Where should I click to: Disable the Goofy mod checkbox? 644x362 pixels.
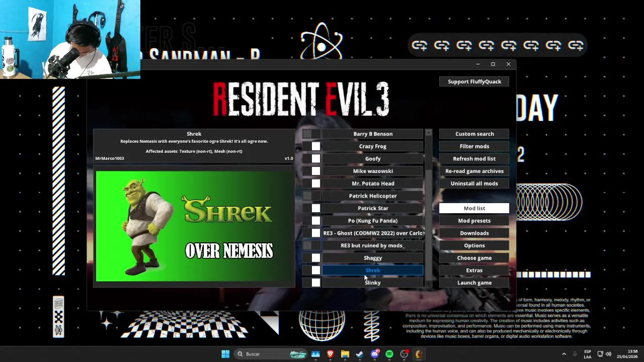(311, 158)
